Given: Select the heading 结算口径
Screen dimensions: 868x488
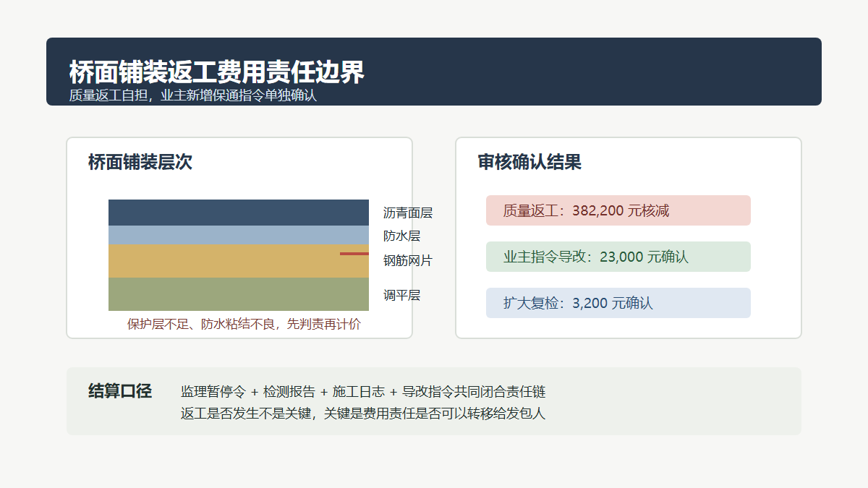Looking at the screenshot, I should [120, 391].
